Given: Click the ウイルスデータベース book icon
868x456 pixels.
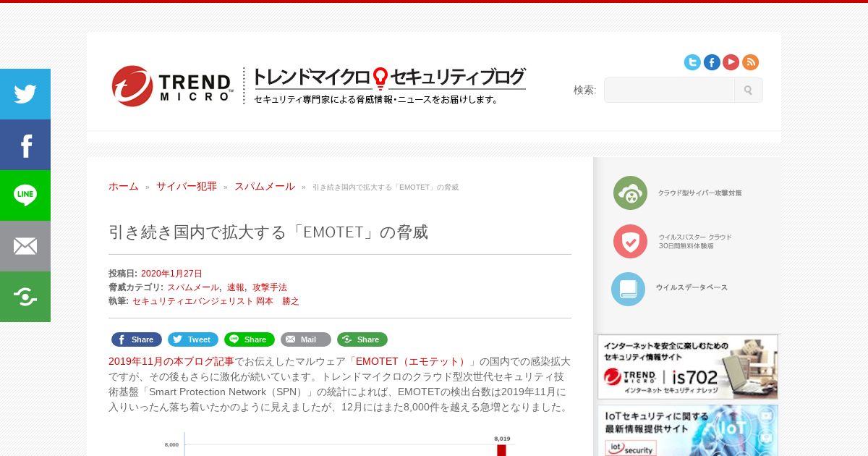Looking at the screenshot, I should pos(628,289).
